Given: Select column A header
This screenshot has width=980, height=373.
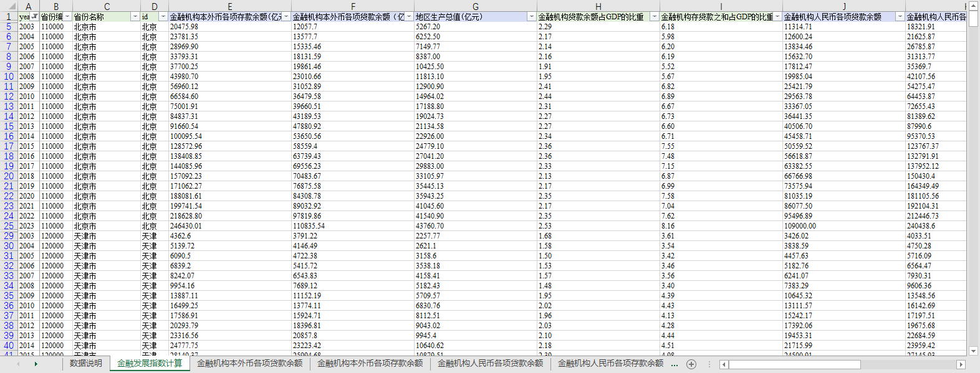Looking at the screenshot, I should coord(28,7).
